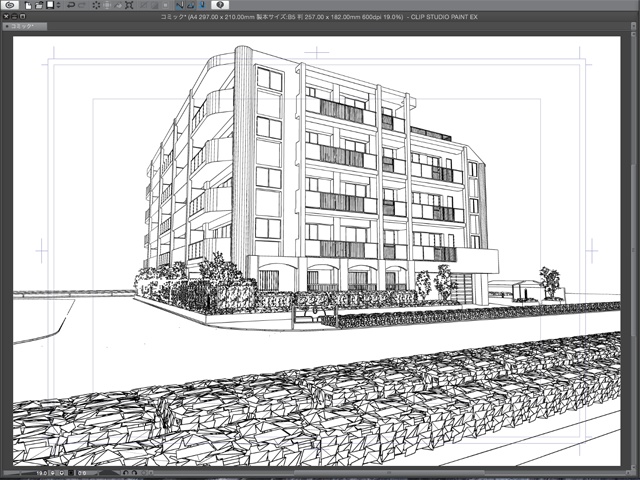Switch to the コミック canvas tab

tap(24, 26)
